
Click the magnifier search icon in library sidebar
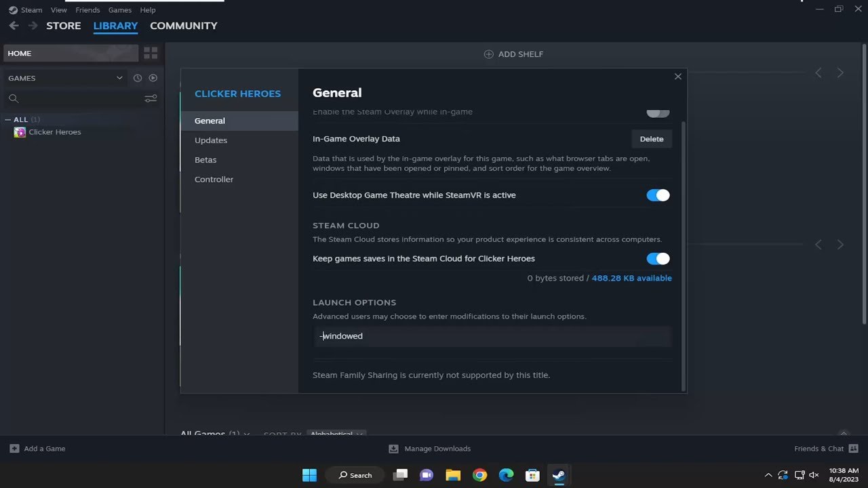click(13, 99)
